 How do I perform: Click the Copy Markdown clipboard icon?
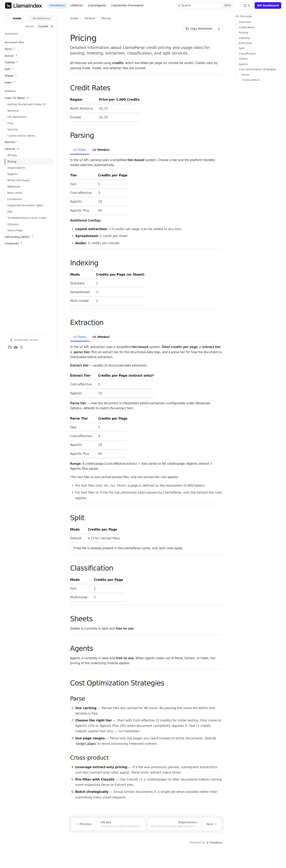click(187, 29)
